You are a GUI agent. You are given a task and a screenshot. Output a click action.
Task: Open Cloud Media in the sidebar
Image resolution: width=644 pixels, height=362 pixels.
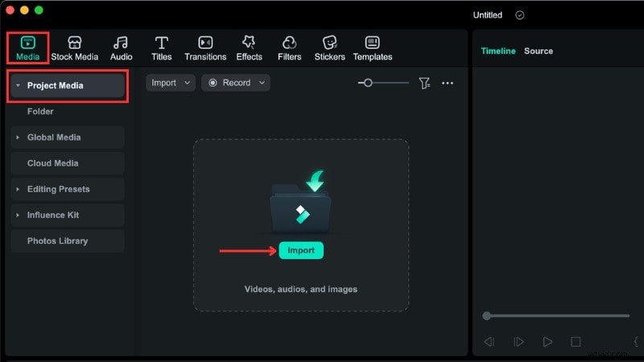point(68,163)
